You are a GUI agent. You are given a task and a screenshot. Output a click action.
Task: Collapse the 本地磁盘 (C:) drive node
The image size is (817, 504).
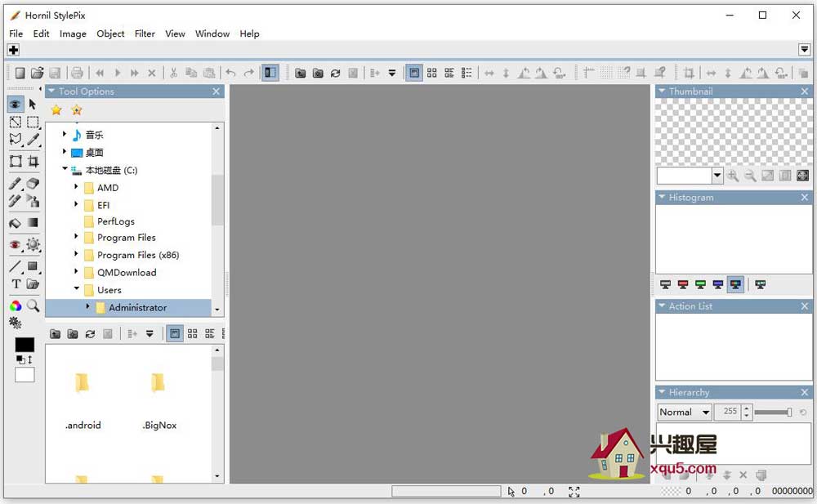[65, 169]
